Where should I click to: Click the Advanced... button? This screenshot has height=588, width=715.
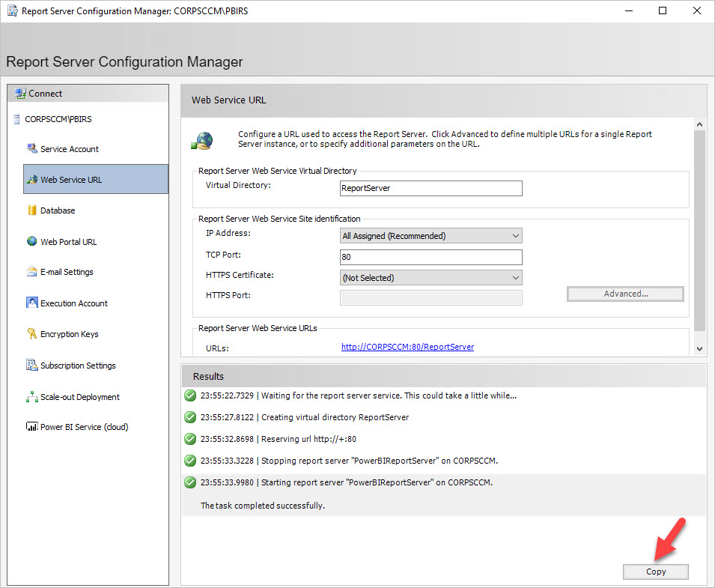pos(625,294)
